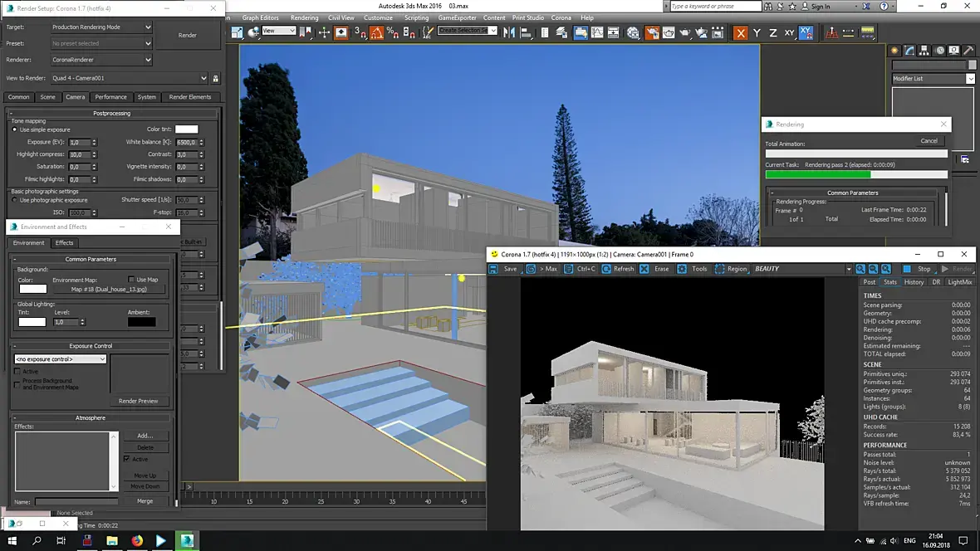Image resolution: width=980 pixels, height=551 pixels.
Task: Open the Create Selection Set dropdown
Action: [467, 31]
